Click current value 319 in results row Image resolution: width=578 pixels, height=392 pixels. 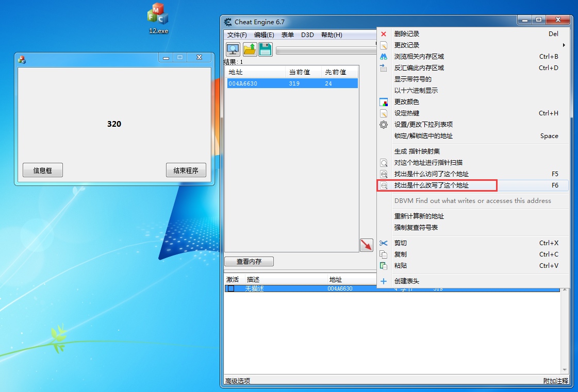294,83
